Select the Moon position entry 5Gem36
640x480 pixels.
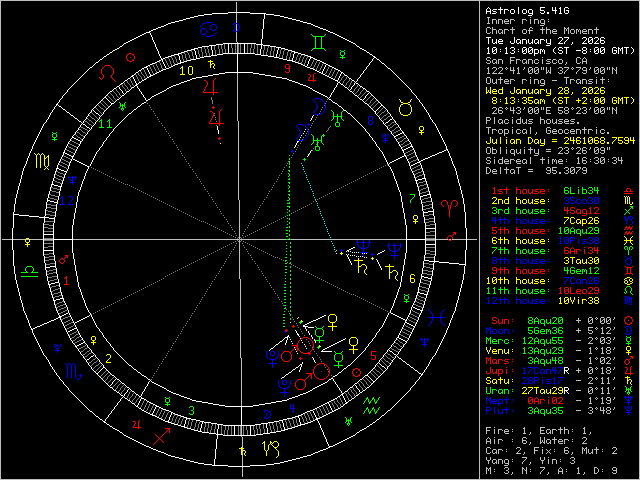pos(555,360)
